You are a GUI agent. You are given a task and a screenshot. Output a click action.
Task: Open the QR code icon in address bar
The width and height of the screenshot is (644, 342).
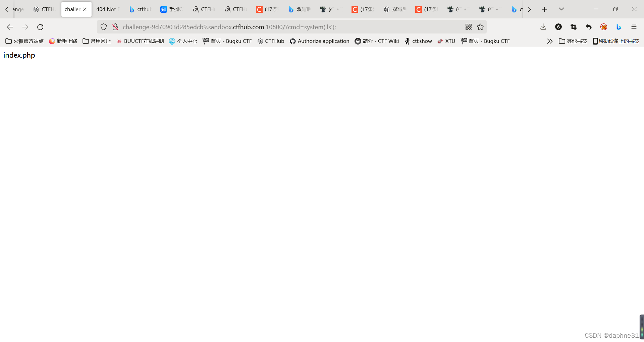469,27
